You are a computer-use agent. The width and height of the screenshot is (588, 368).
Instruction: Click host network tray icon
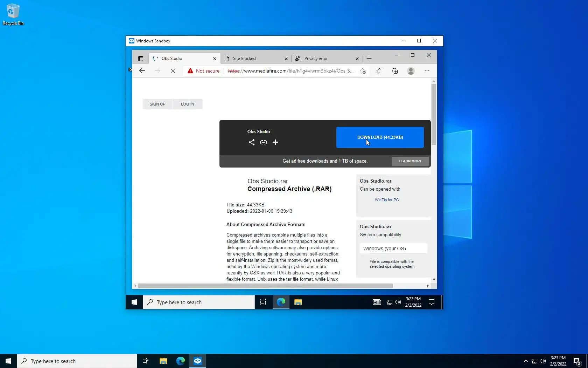pyautogui.click(x=534, y=361)
